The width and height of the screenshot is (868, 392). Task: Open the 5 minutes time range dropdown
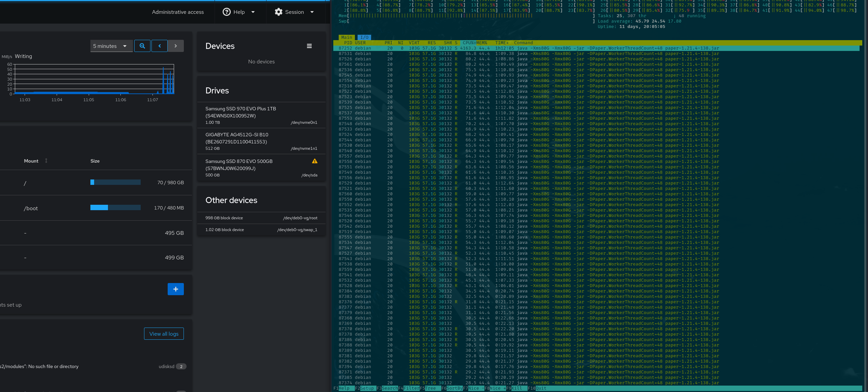click(x=110, y=46)
